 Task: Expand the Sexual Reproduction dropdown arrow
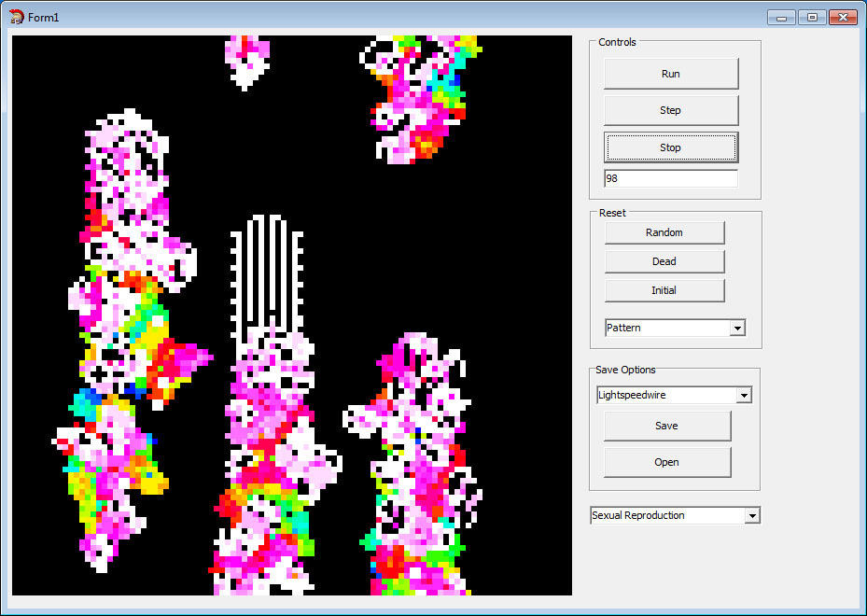pos(752,516)
